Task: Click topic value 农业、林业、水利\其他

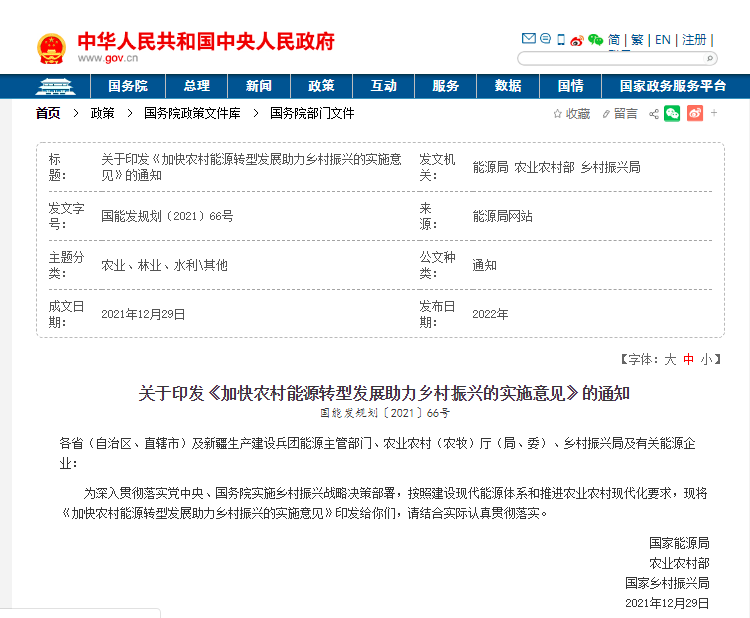Action: [x=164, y=265]
